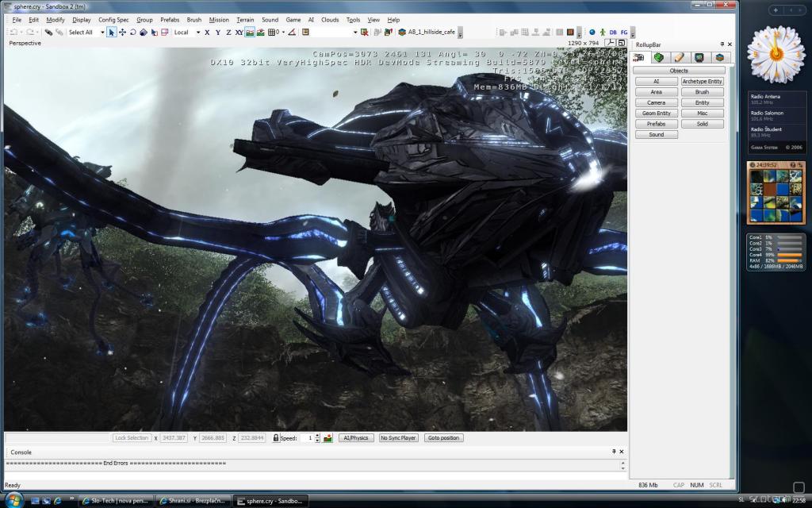Viewport: 812px width, 508px height.
Task: Click the Goto position button
Action: [443, 438]
